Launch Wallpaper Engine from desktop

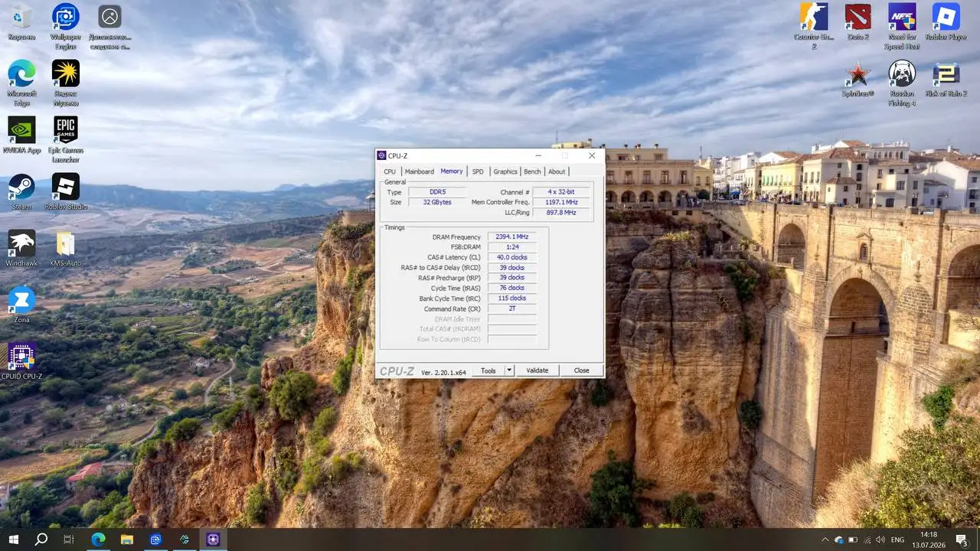pyautogui.click(x=65, y=26)
